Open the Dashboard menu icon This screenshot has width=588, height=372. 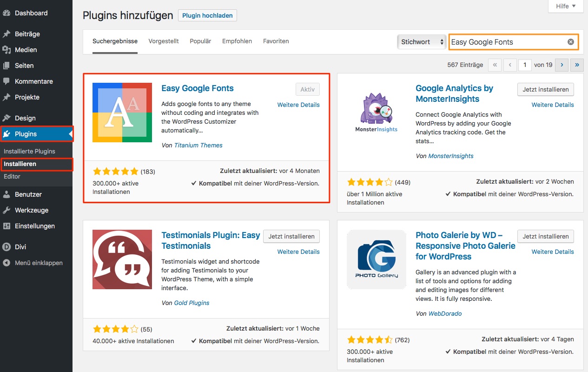pos(7,13)
